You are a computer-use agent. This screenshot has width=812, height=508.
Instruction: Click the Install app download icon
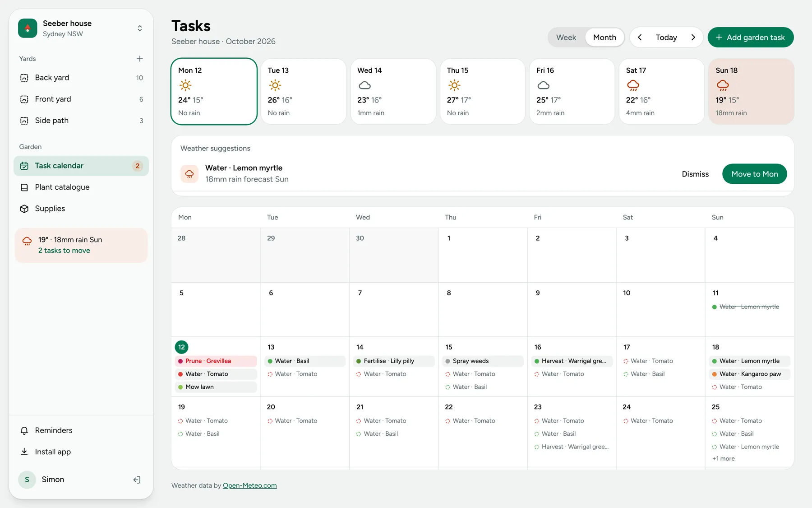24,452
